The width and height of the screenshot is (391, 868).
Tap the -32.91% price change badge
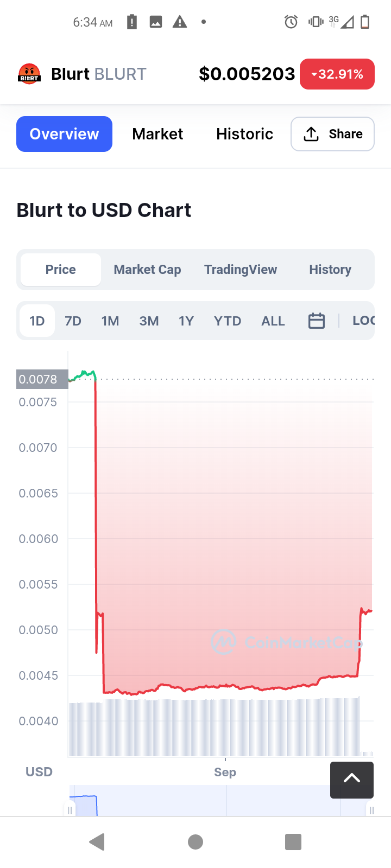coord(337,74)
